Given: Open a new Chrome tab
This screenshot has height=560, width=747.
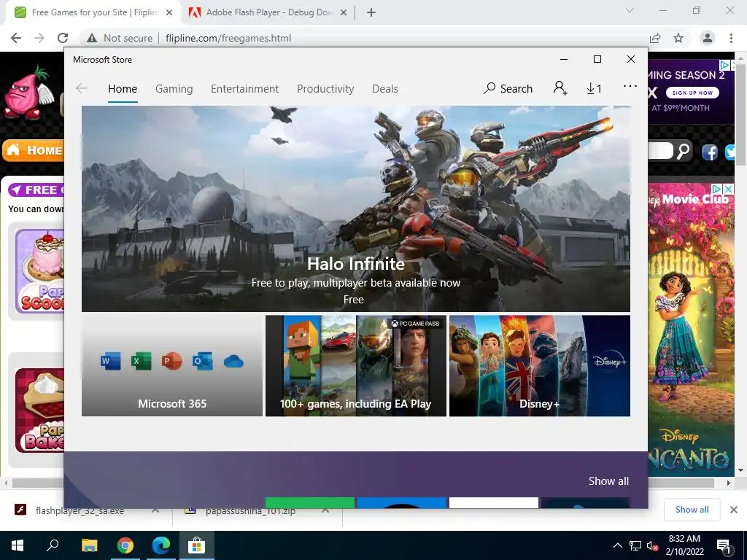Looking at the screenshot, I should coord(371,12).
